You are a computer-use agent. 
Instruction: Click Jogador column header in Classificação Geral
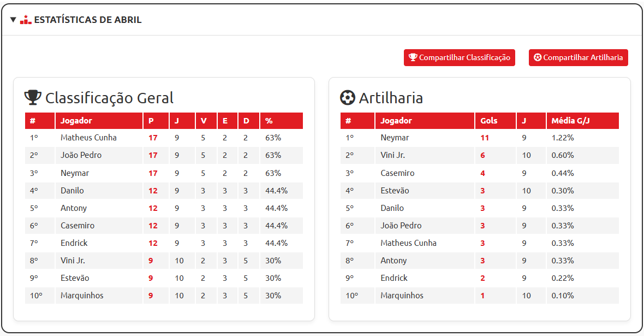(76, 121)
